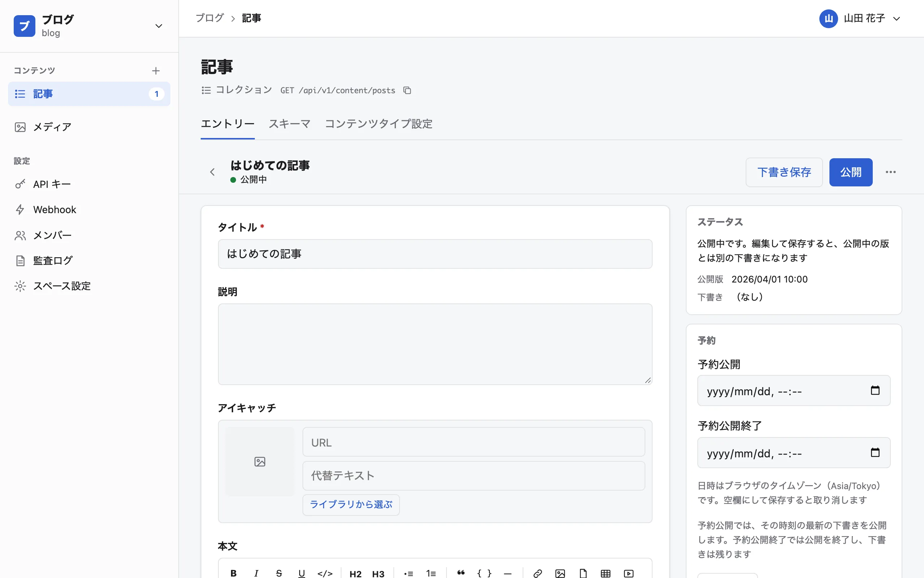924x578 pixels.
Task: Click ライブラリから選ぶ button
Action: 351,505
